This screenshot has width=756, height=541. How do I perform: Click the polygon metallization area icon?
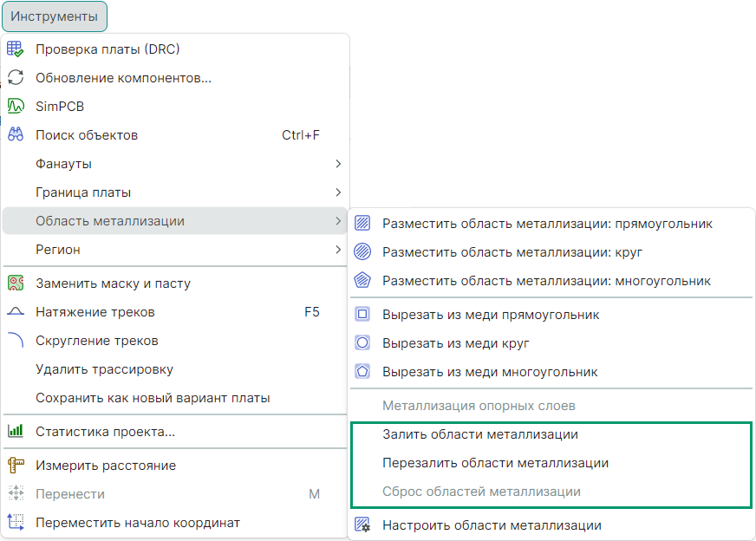363,281
